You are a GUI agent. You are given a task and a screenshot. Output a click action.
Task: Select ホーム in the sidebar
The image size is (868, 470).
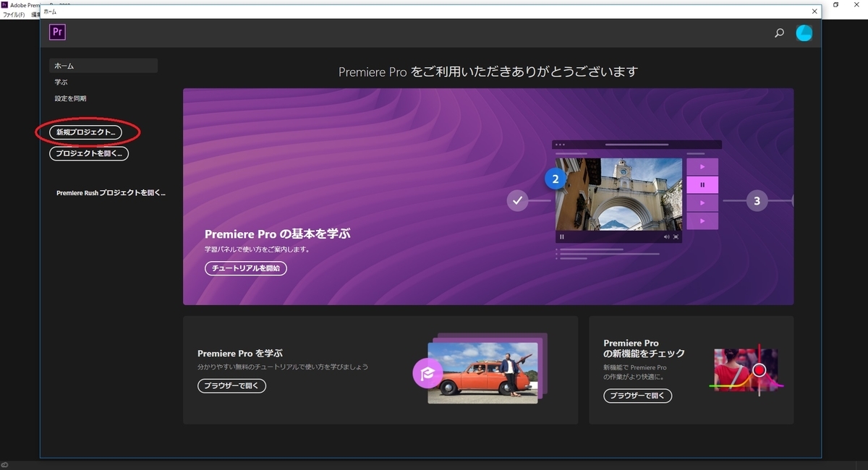(x=103, y=66)
